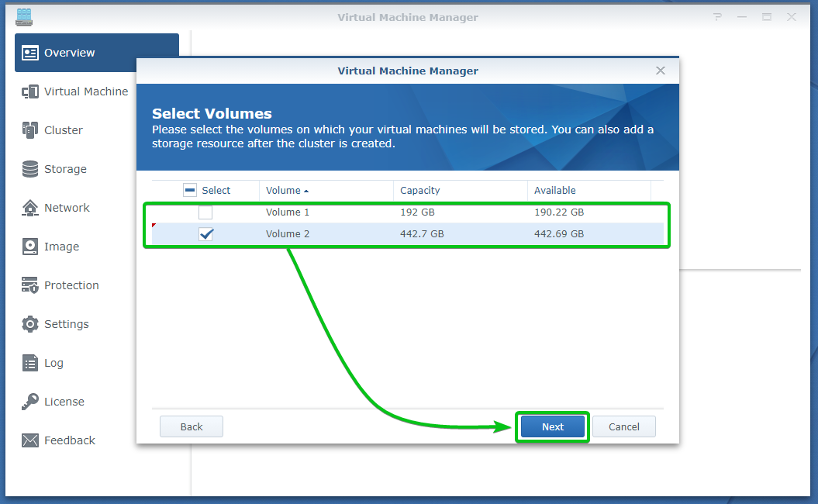The image size is (818, 504).
Task: Open the Cluster section
Action: (63, 130)
